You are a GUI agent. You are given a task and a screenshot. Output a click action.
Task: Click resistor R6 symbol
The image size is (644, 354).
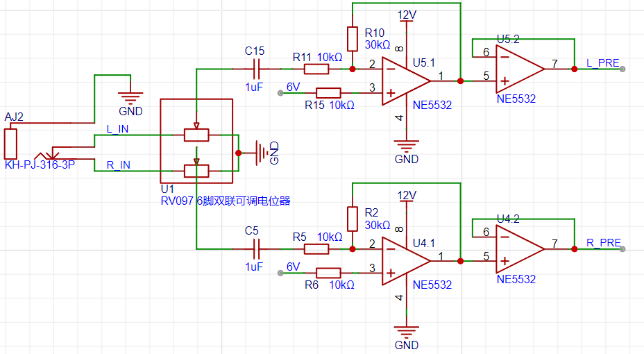[x=328, y=273]
